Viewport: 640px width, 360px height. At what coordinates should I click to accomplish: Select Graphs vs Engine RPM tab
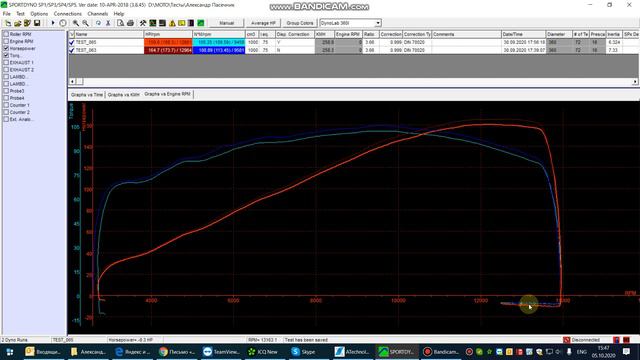tap(167, 94)
